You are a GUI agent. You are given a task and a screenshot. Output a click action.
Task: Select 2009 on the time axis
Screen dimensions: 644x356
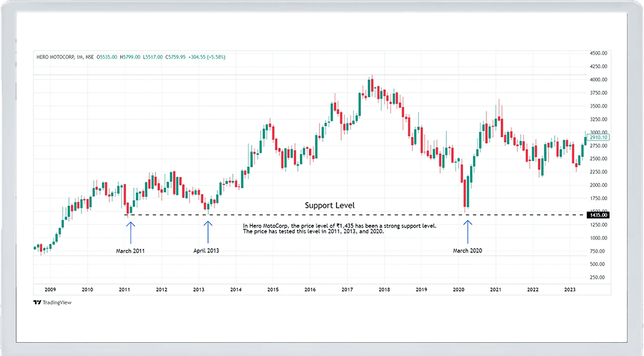click(x=50, y=289)
